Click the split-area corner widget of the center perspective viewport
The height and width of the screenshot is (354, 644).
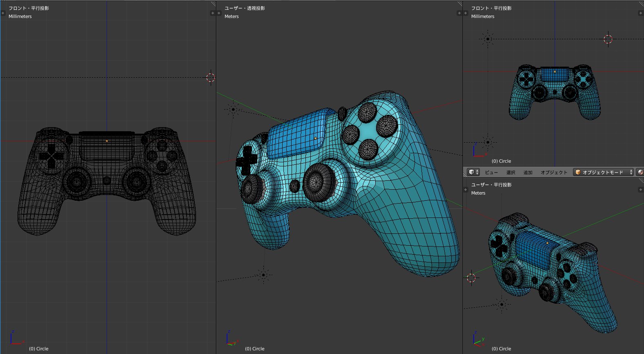tap(460, 4)
